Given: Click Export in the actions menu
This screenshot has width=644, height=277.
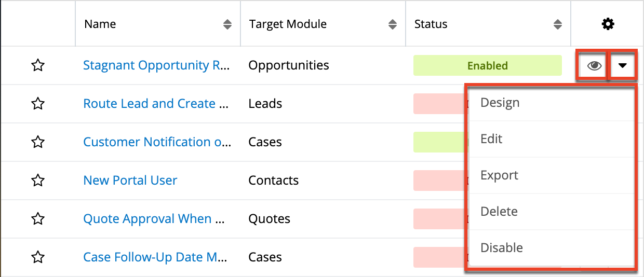Looking at the screenshot, I should point(499,175).
